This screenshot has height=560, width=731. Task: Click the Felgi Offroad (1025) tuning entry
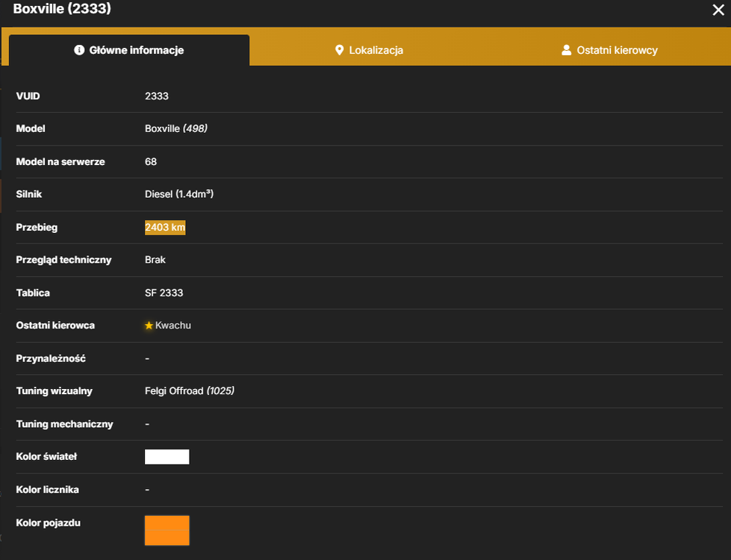click(190, 391)
